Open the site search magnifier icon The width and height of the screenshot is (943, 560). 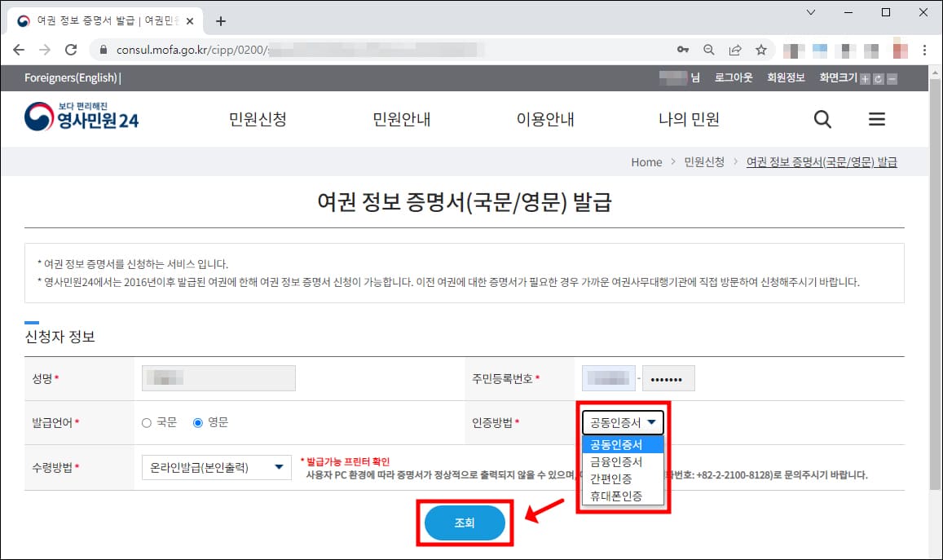822,119
